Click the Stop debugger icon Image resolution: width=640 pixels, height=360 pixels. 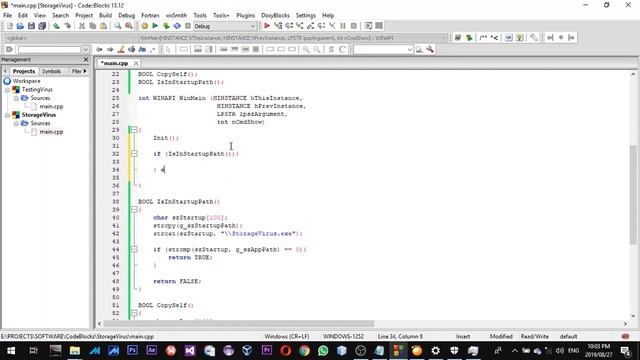pos(354,26)
